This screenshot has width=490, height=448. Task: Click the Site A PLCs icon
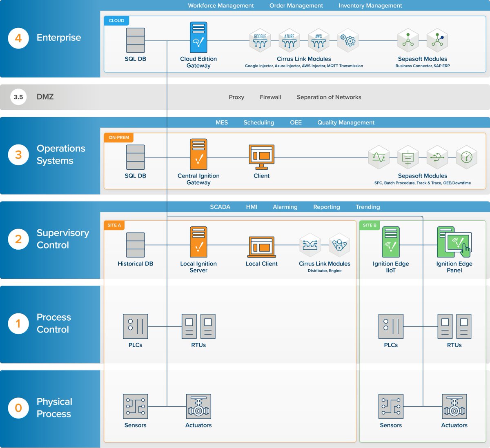[x=136, y=326]
